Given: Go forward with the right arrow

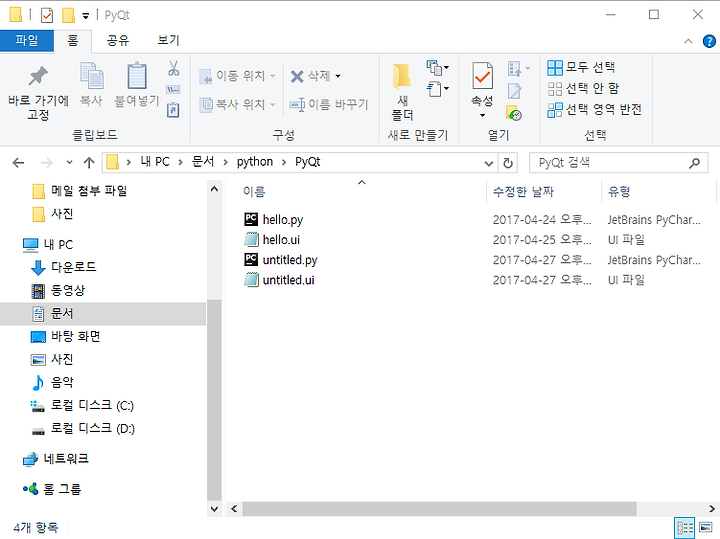Looking at the screenshot, I should point(46,163).
